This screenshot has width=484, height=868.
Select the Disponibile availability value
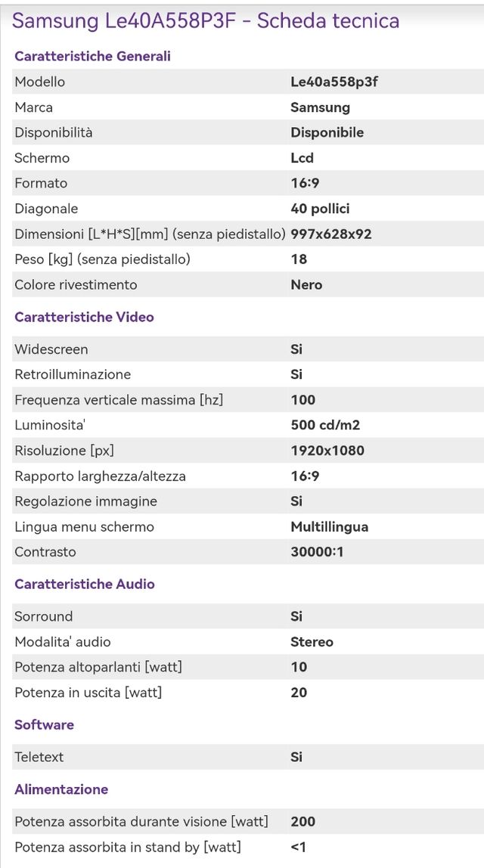(327, 132)
